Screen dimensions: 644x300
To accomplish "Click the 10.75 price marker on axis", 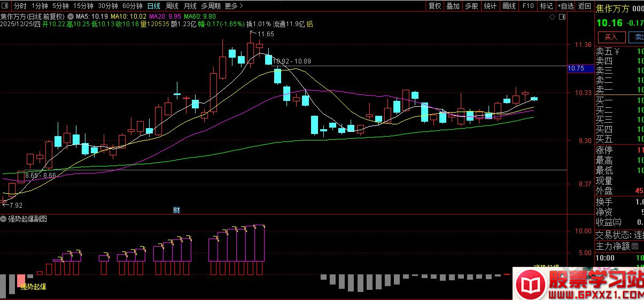I will click(579, 68).
